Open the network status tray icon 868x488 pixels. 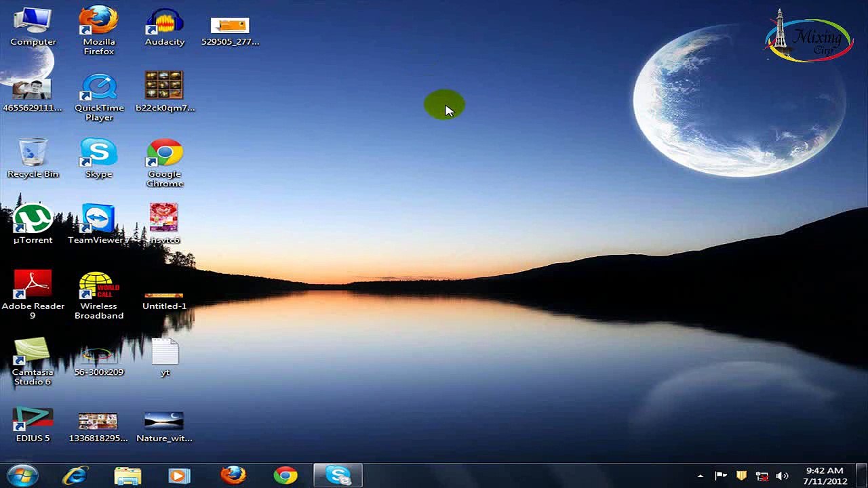(762, 476)
